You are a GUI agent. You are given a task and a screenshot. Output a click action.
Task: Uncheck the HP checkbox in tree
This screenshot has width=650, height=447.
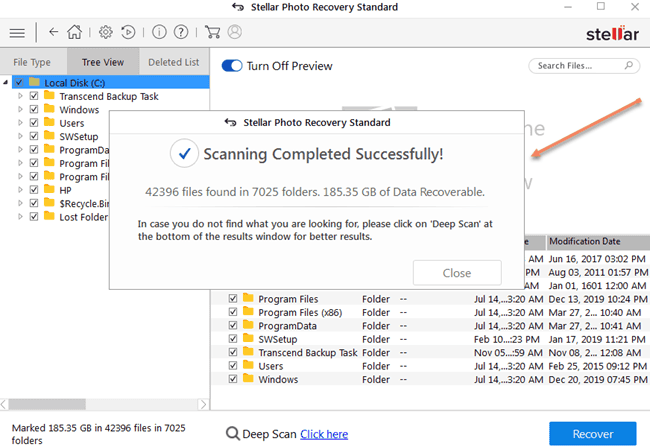pyautogui.click(x=34, y=189)
